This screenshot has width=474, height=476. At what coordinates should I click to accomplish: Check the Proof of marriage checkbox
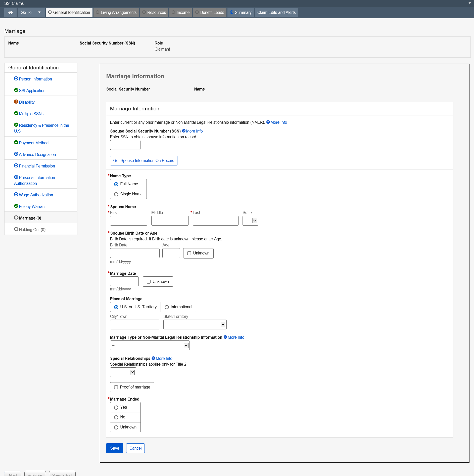tap(116, 387)
